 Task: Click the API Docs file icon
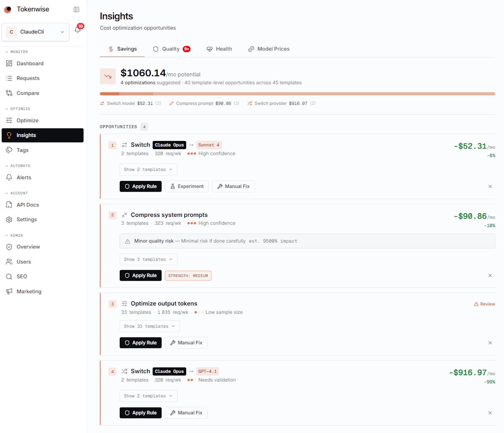(x=9, y=205)
